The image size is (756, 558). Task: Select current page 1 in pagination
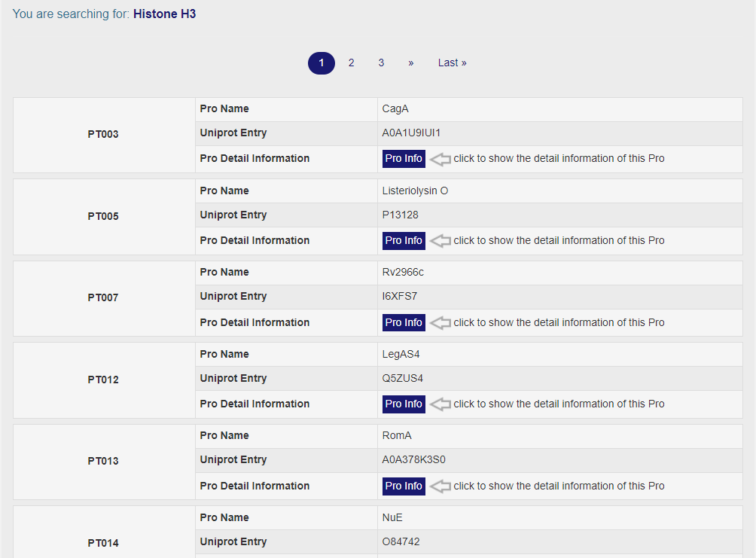(322, 63)
